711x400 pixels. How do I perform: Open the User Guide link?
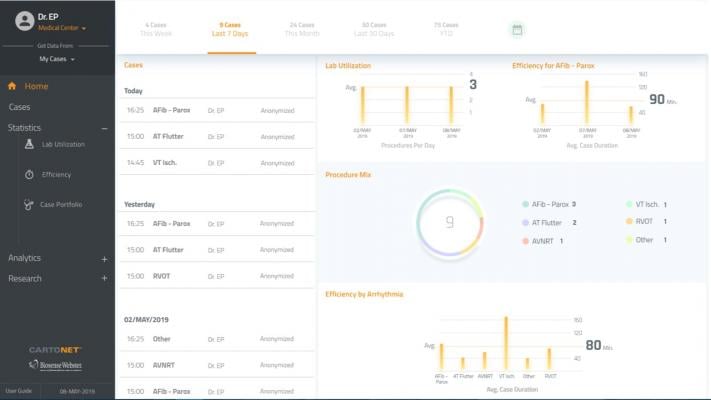[x=19, y=391]
